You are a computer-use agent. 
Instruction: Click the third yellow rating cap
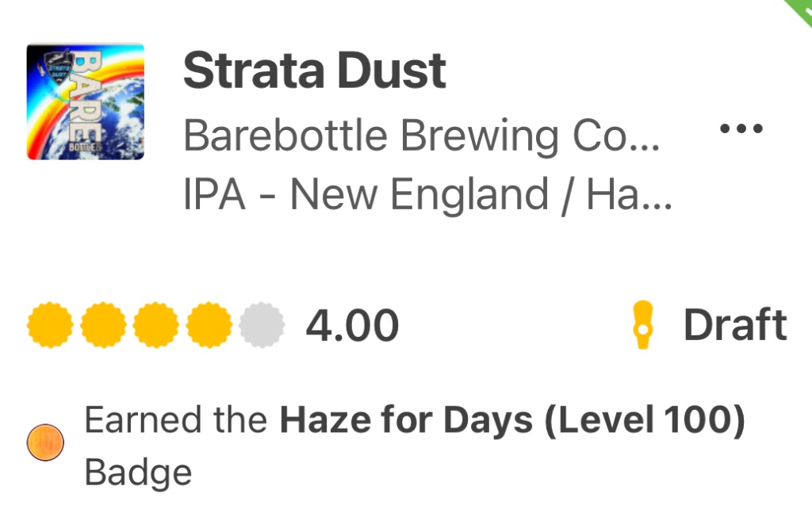point(156,325)
